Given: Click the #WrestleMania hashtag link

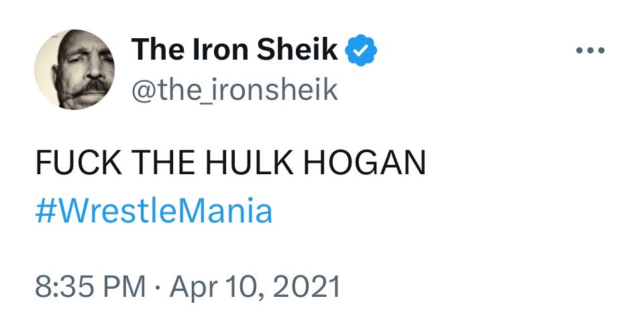Looking at the screenshot, I should coord(154,212).
